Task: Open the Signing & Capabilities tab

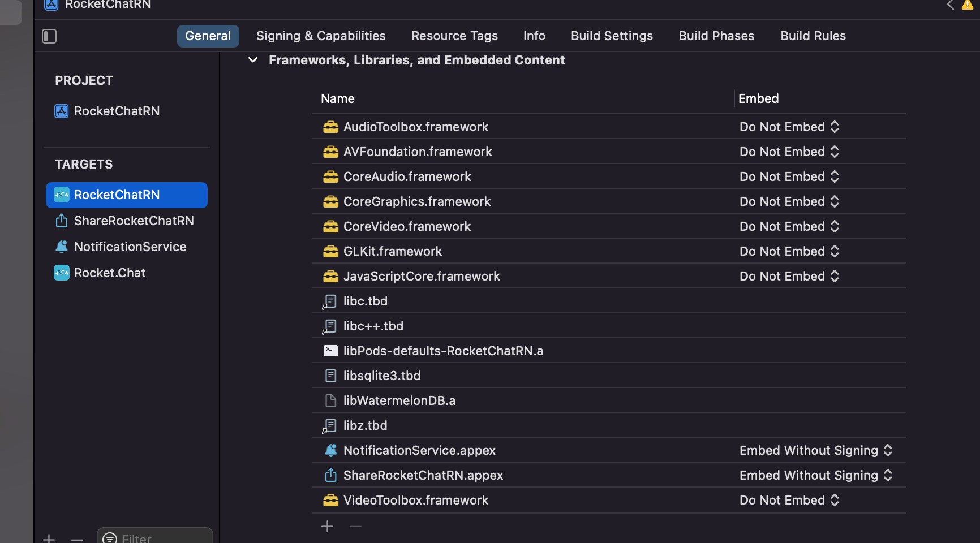Action: 321,36
